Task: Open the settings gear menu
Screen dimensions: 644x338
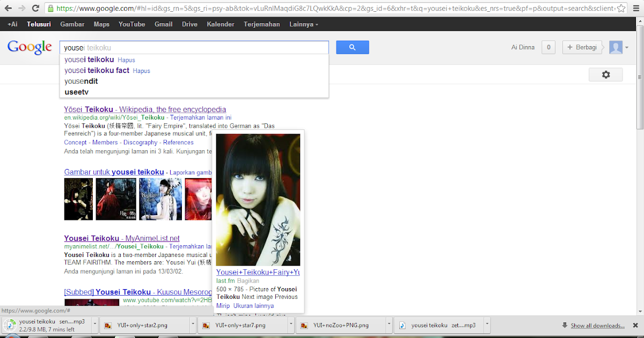Action: coord(606,75)
